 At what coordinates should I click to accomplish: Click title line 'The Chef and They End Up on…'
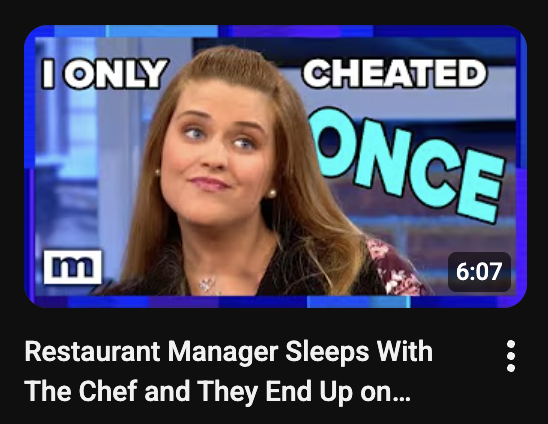tap(217, 391)
